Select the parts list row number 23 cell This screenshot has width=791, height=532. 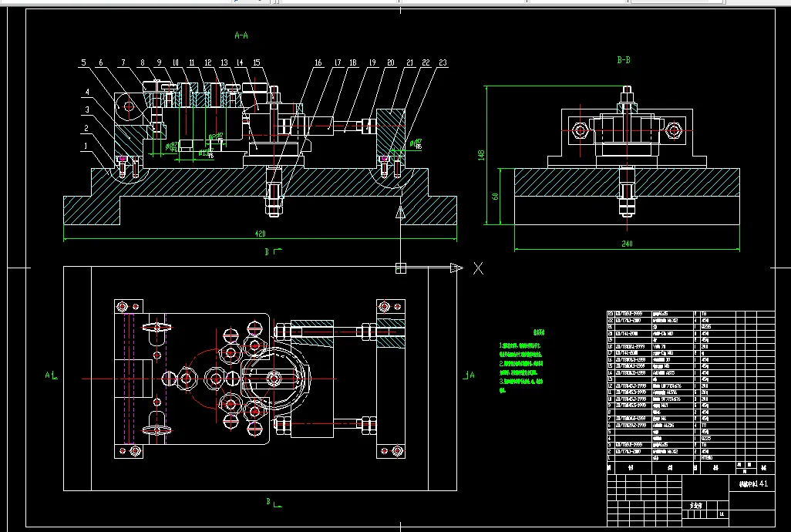click(x=611, y=314)
